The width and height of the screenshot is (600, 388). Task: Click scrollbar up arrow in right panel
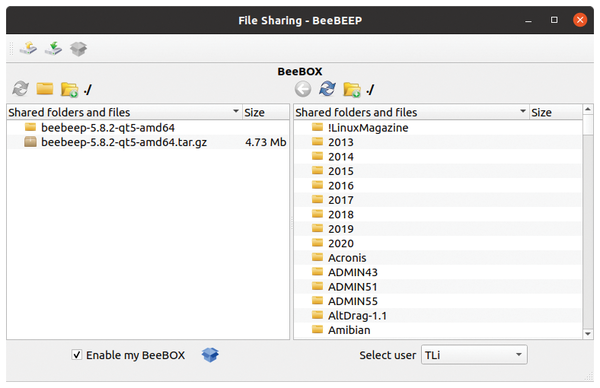[x=587, y=109]
